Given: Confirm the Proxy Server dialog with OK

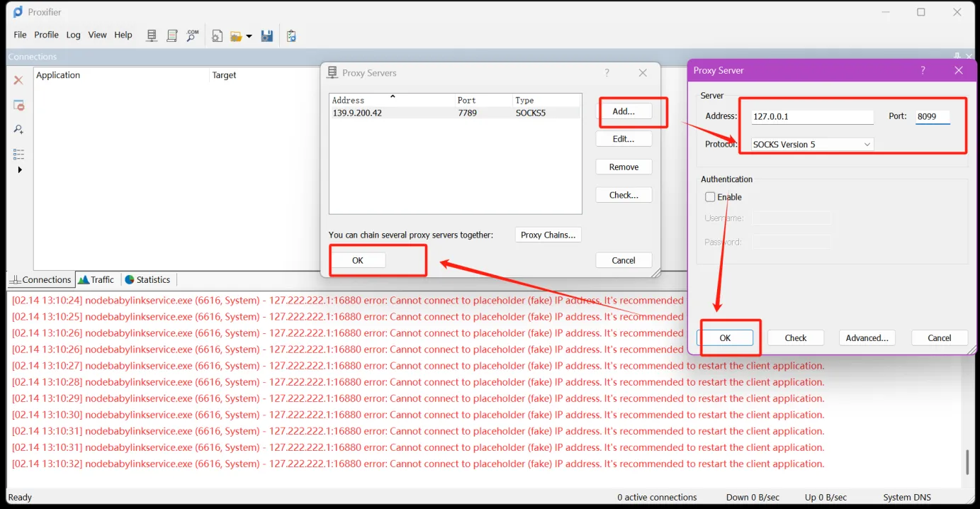Looking at the screenshot, I should click(725, 338).
